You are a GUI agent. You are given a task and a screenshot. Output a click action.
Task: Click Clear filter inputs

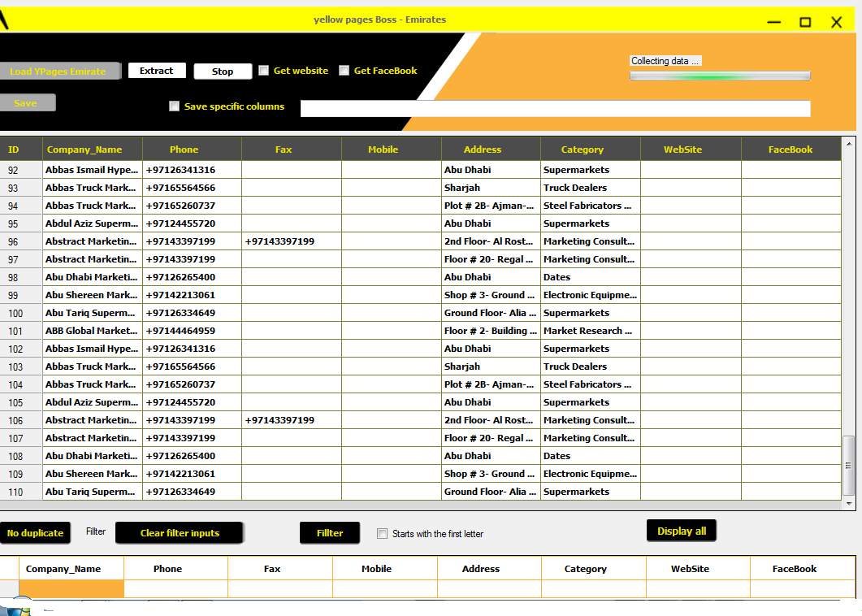point(180,533)
